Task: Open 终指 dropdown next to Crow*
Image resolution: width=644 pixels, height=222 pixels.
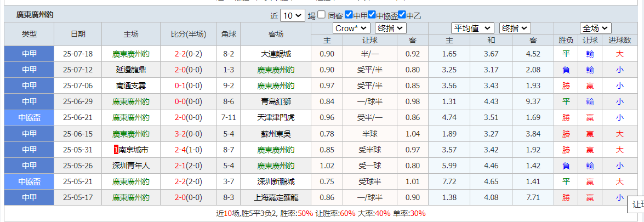Action: (x=391, y=28)
